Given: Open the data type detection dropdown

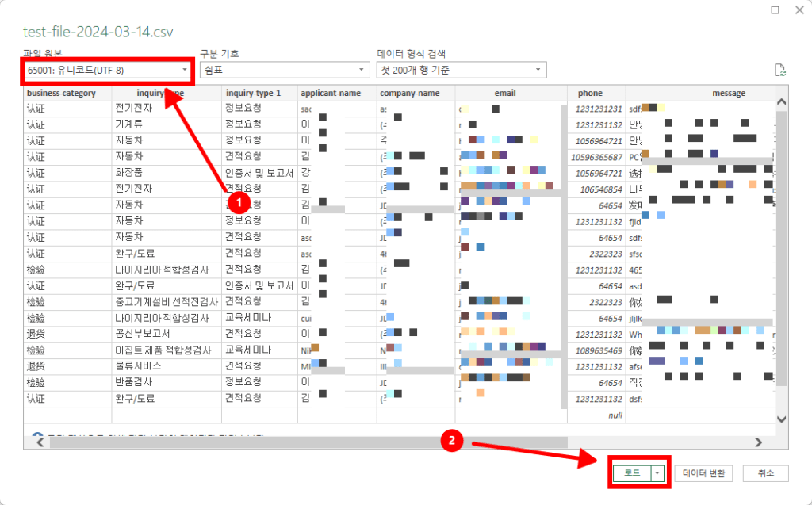Looking at the screenshot, I should click(x=462, y=70).
